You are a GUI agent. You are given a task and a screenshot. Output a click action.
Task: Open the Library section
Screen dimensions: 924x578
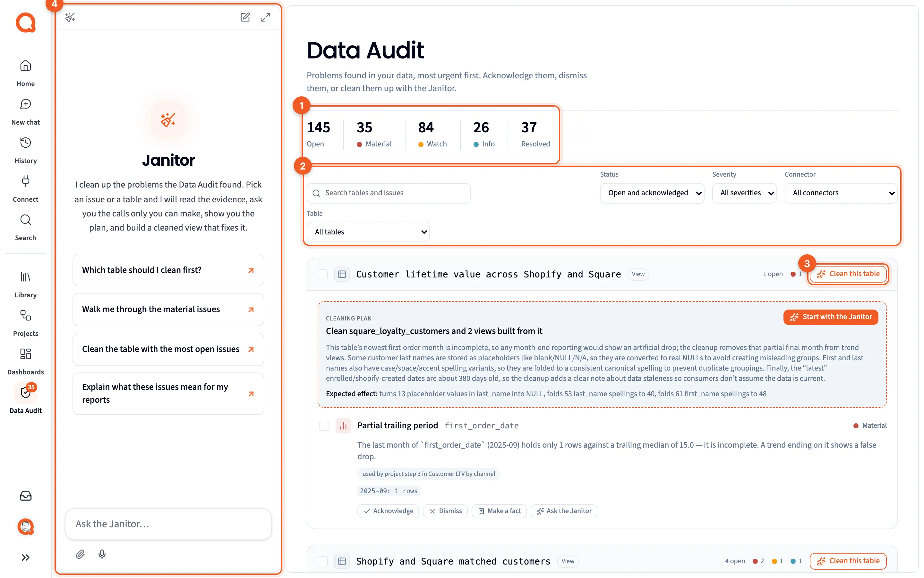[x=26, y=285]
